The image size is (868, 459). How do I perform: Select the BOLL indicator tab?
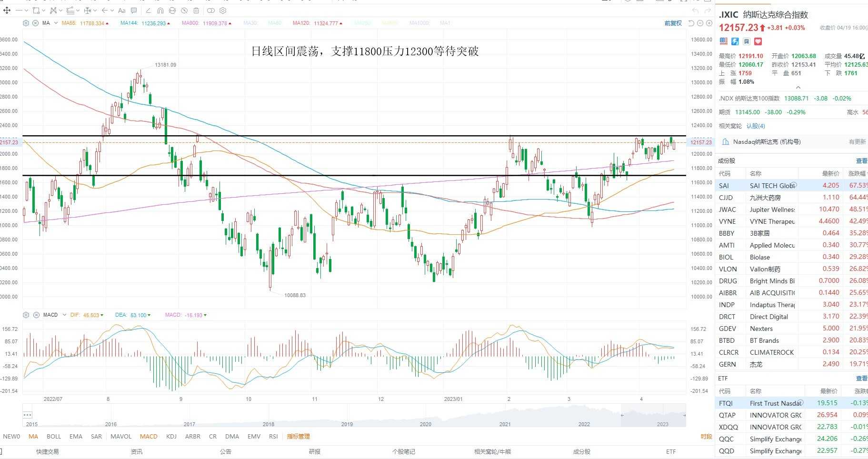tap(54, 436)
